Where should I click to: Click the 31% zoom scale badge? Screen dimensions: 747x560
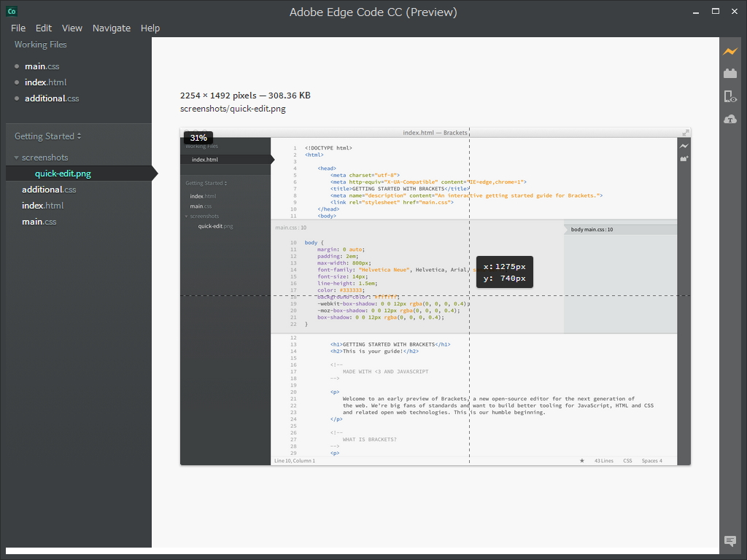198,138
